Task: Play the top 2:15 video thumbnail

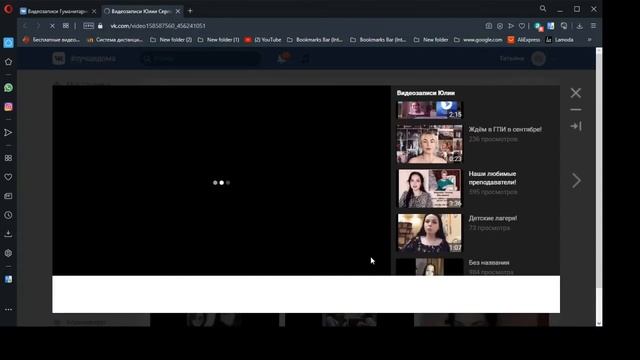Action: (x=429, y=110)
